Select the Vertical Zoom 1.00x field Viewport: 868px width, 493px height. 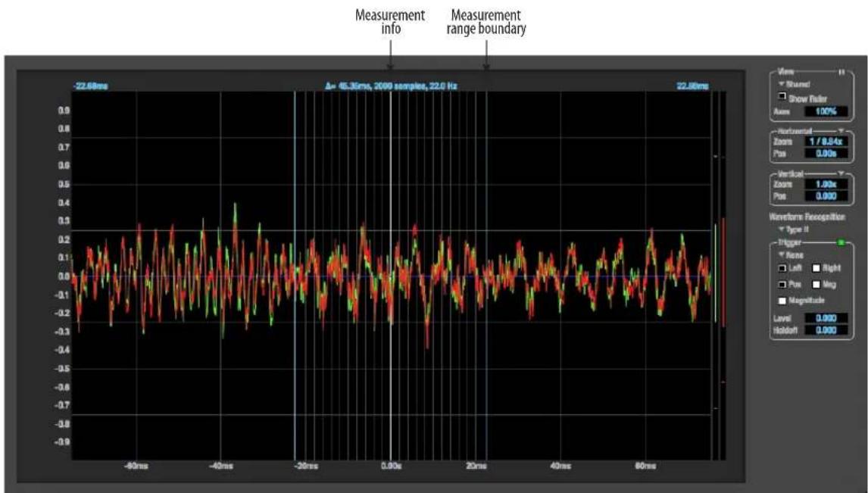(826, 184)
